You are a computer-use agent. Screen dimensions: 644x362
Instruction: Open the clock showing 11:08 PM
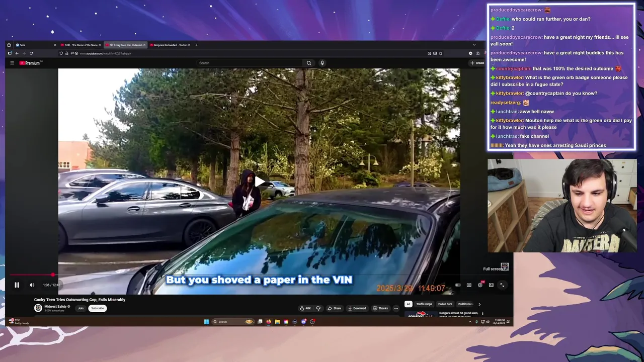tap(500, 322)
